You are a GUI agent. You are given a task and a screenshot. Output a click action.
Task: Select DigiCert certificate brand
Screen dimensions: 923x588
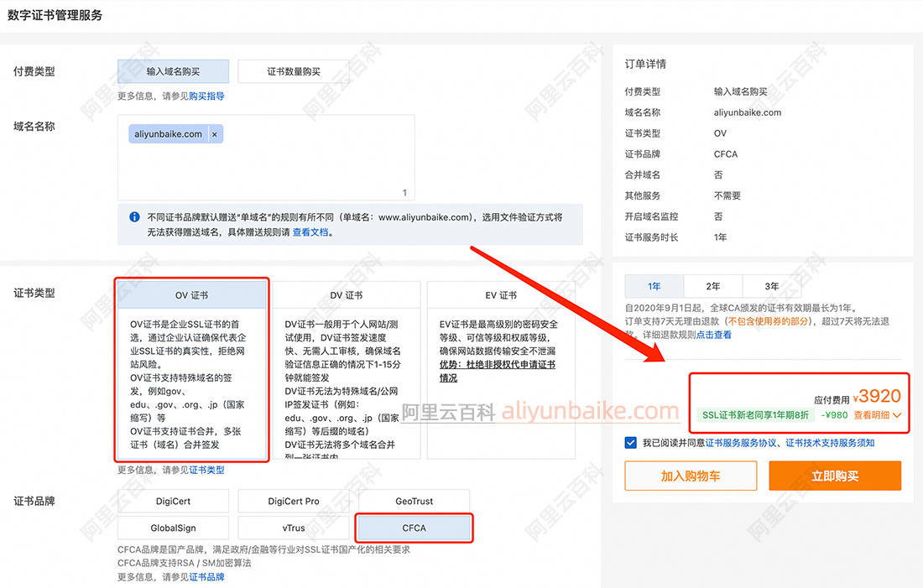pyautogui.click(x=173, y=501)
